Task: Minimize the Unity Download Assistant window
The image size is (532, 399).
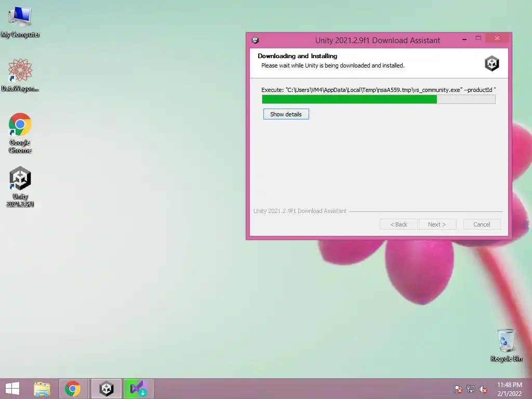Action: point(464,39)
